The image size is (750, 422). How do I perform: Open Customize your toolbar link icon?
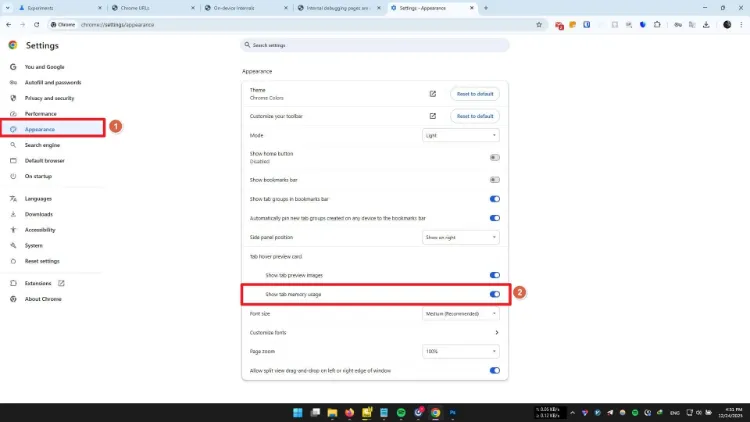(432, 116)
